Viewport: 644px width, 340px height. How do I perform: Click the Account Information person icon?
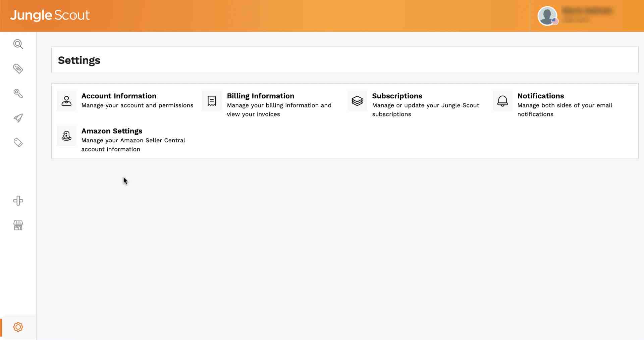tap(66, 101)
